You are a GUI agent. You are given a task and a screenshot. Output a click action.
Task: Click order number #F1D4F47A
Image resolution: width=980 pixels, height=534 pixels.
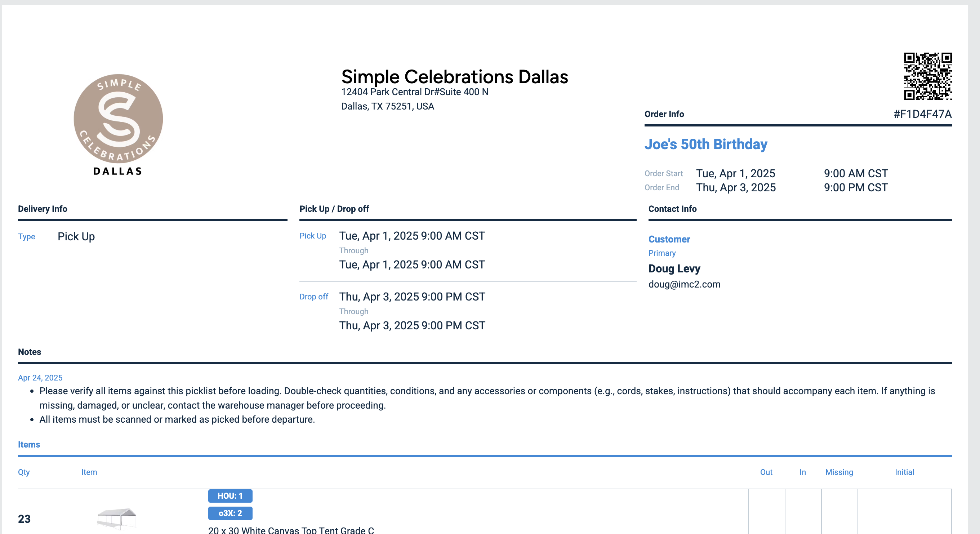pyautogui.click(x=922, y=114)
